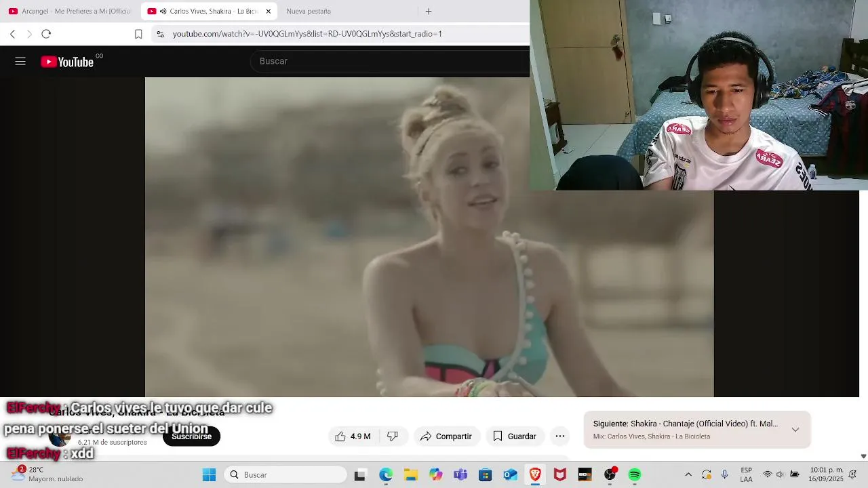Switch to Brave browser in taskbar
This screenshot has height=488, width=868.
(535, 474)
